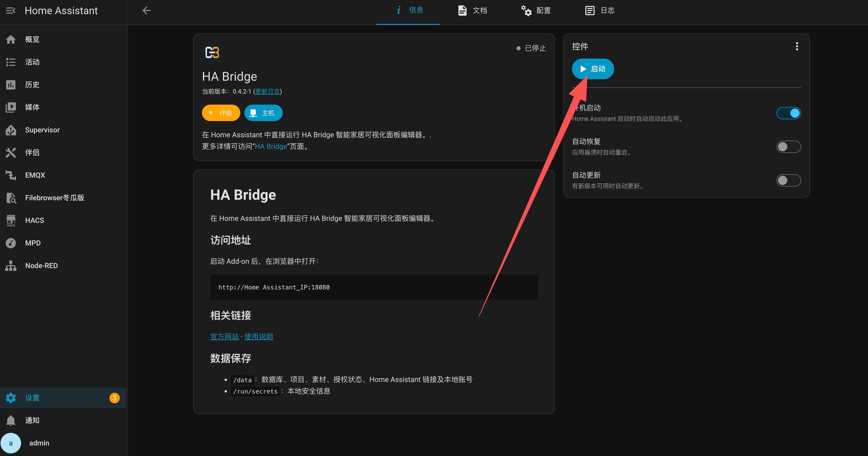Click the 数据保存 heading
868x456 pixels.
[230, 358]
